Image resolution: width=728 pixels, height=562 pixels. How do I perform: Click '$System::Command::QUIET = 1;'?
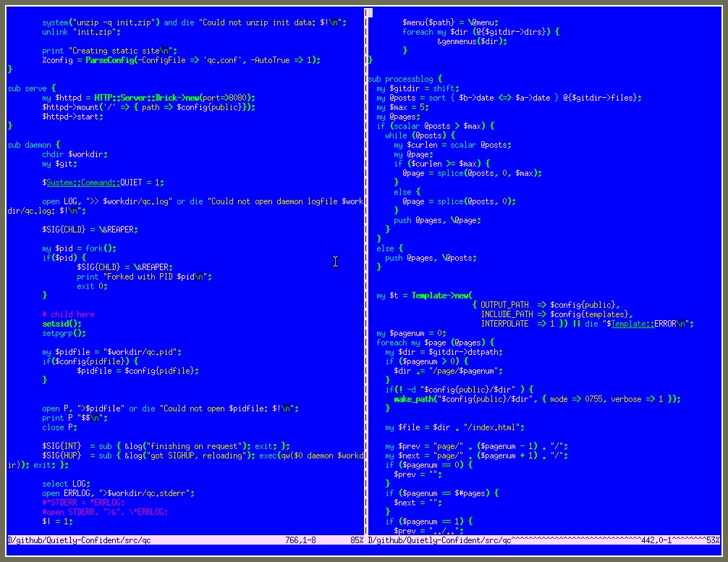(x=103, y=183)
